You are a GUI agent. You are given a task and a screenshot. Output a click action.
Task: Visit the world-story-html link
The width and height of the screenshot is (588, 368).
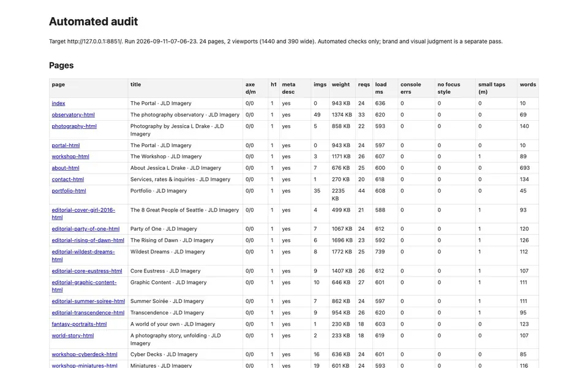[73, 335]
